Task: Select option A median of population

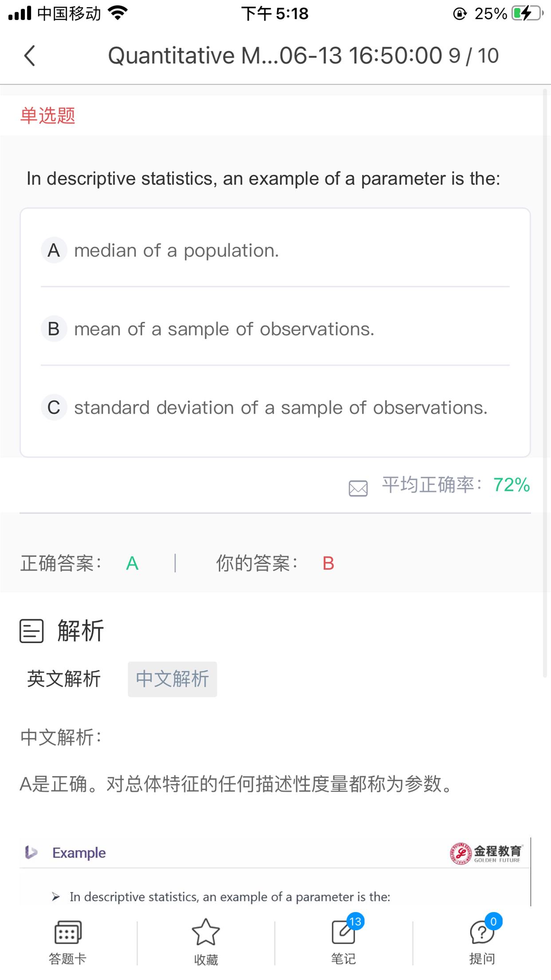Action: [176, 251]
